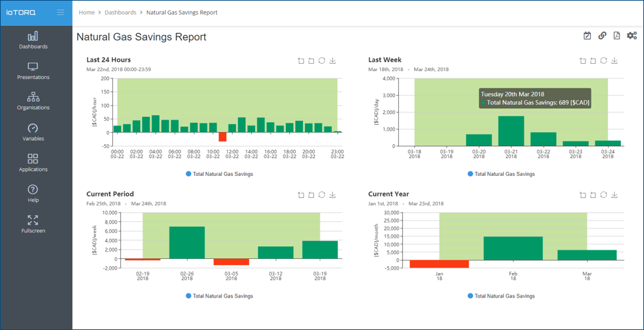Open the Dashboards sidebar section

click(33, 41)
